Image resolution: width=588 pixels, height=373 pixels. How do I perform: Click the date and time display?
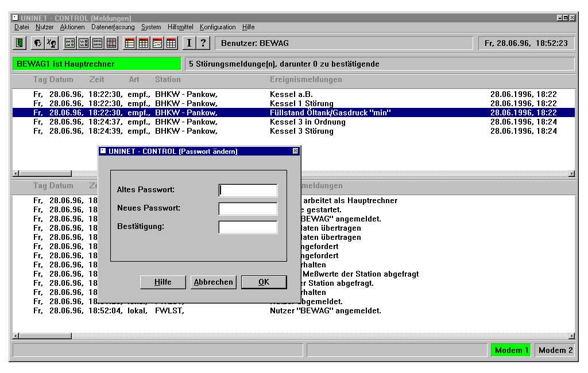[526, 43]
